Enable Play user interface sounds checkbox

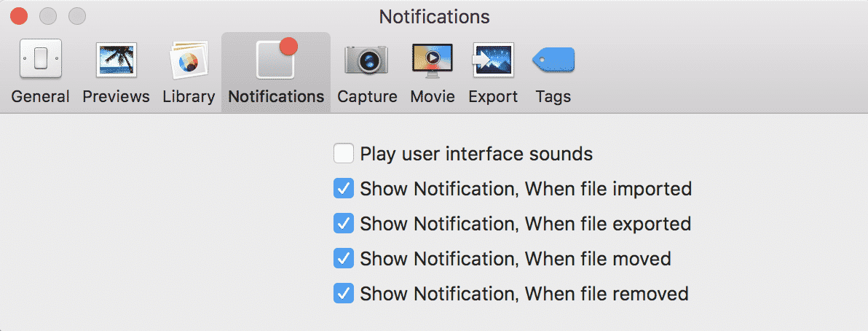point(344,154)
